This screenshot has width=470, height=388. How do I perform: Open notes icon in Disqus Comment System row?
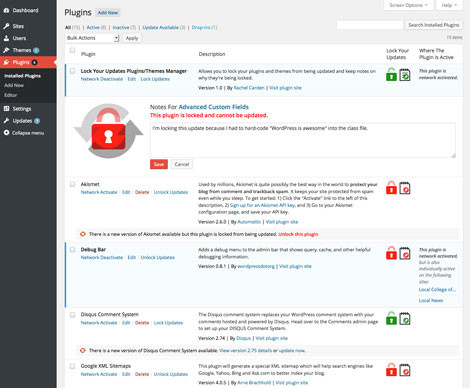click(x=405, y=318)
